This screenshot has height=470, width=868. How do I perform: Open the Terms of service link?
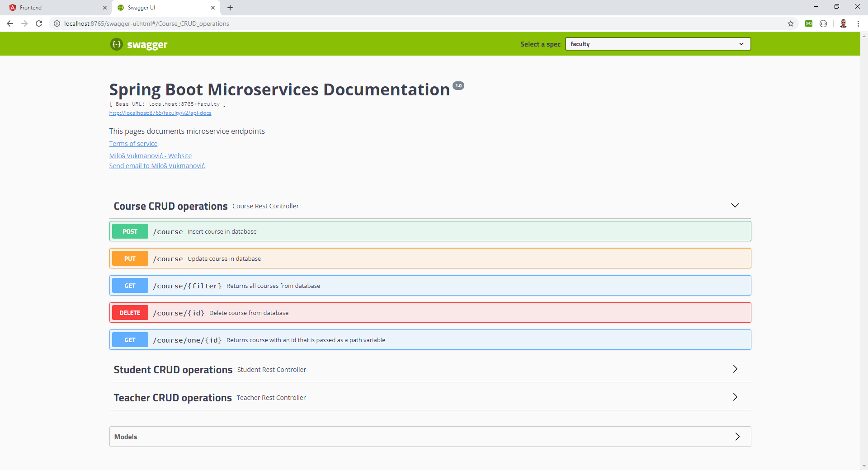(133, 144)
